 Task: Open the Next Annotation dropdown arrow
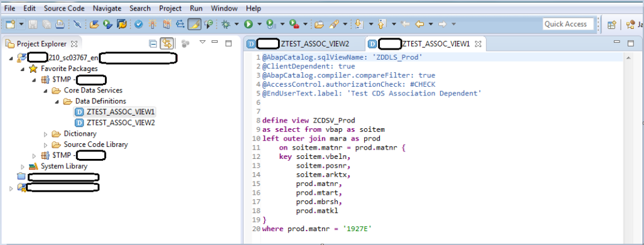(371, 24)
